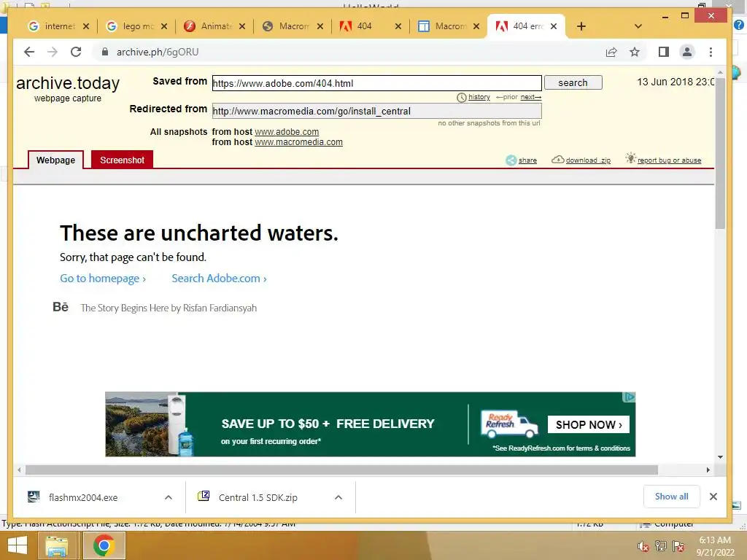Screen dimensions: 747x560
Task: Click the download .zip link
Action: (589, 160)
